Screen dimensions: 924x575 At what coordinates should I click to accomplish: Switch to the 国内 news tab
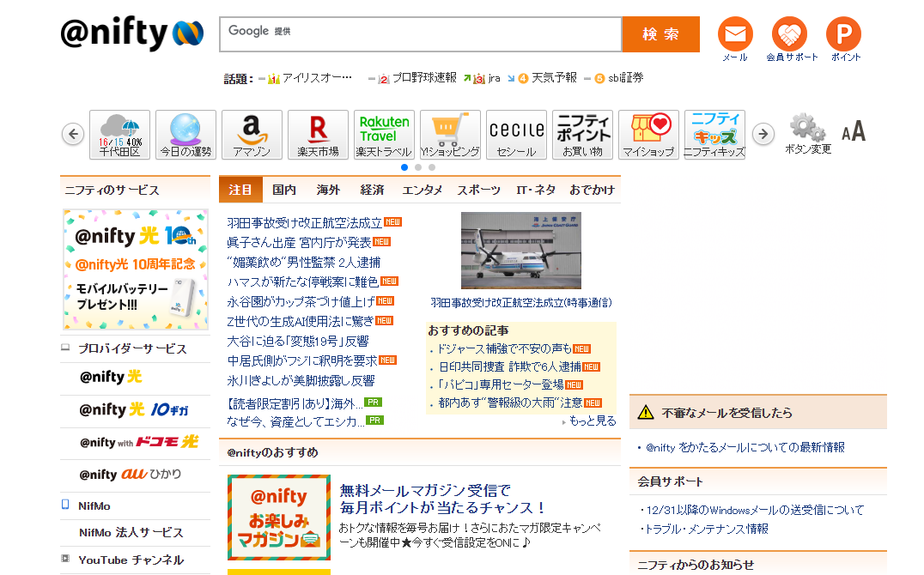click(x=284, y=190)
